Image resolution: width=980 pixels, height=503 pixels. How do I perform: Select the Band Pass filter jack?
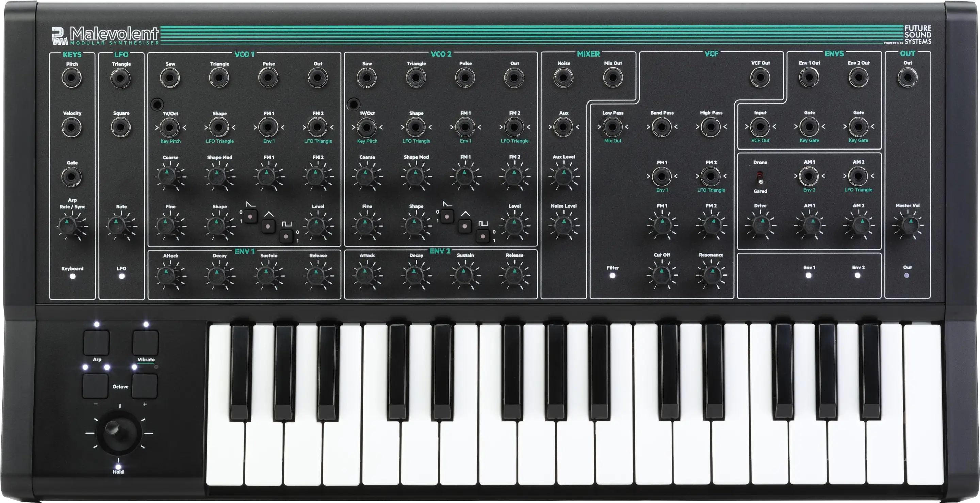point(661,127)
